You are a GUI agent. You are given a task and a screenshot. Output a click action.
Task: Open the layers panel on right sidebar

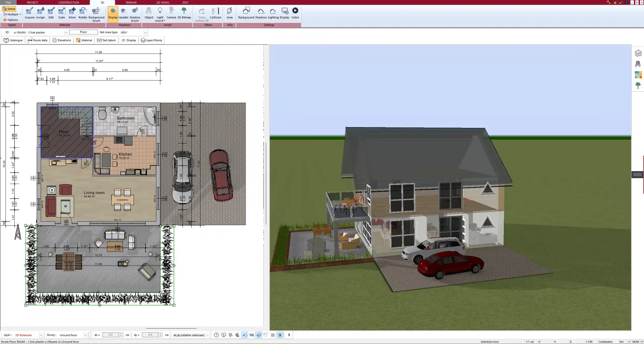click(638, 53)
